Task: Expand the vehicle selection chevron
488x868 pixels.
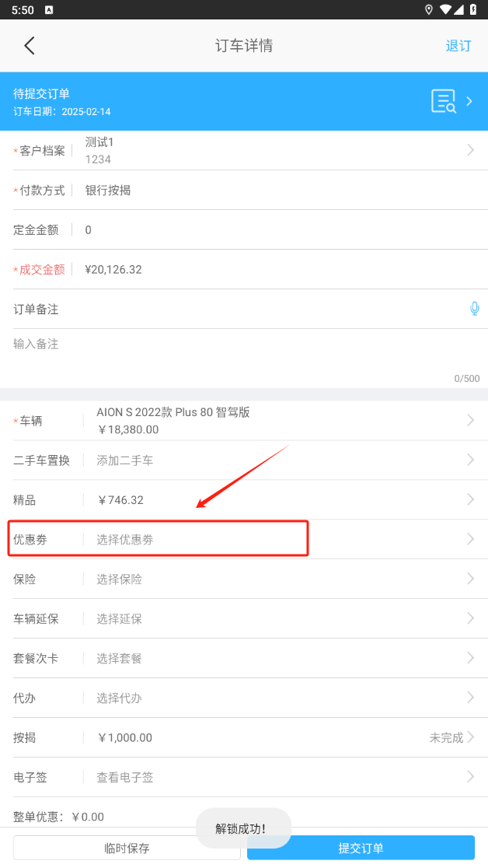Action: [x=470, y=420]
